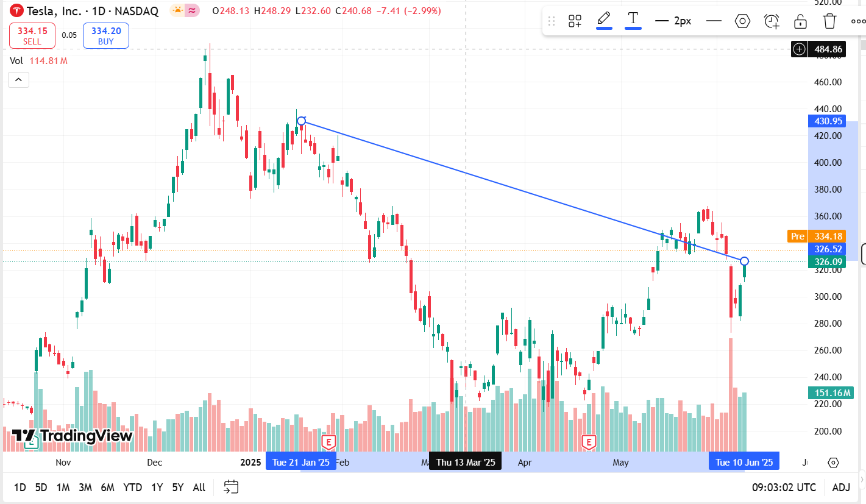Image resolution: width=866 pixels, height=504 pixels.
Task: Open time axis settings gear icon
Action: pyautogui.click(x=834, y=462)
